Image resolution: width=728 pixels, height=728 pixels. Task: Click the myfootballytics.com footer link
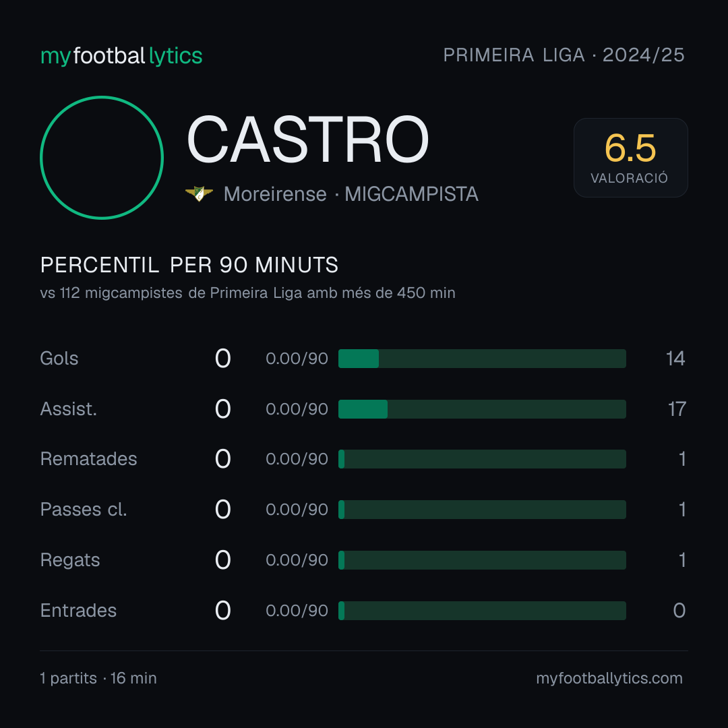coord(609,678)
